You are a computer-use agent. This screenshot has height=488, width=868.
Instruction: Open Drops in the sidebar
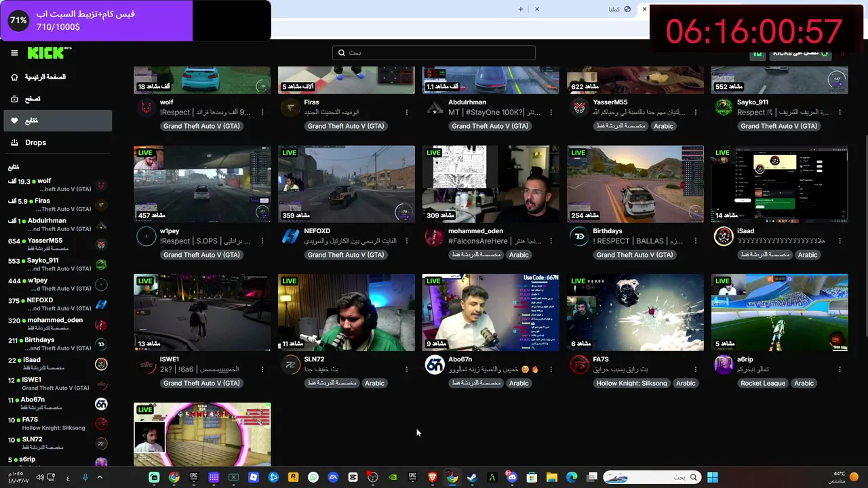[x=58, y=143]
